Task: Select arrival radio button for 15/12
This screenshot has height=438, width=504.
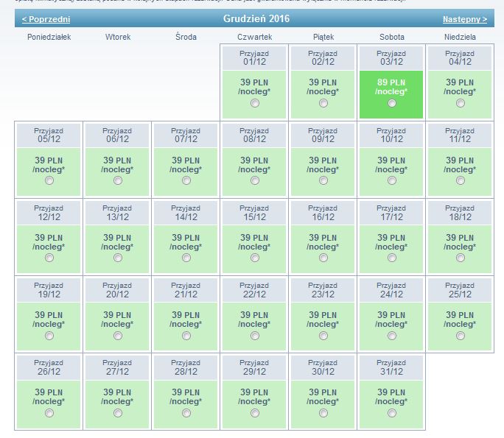Action: pyautogui.click(x=255, y=258)
